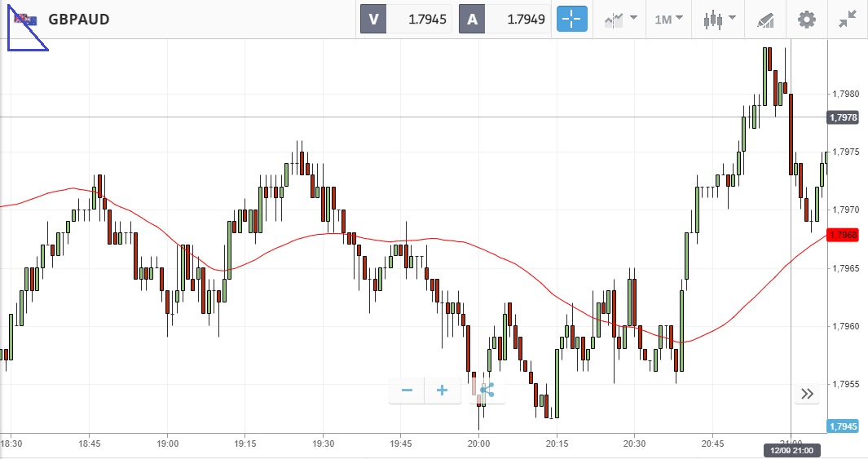The height and width of the screenshot is (459, 868).
Task: Click the blue 1,7945 current price label
Action: [843, 426]
